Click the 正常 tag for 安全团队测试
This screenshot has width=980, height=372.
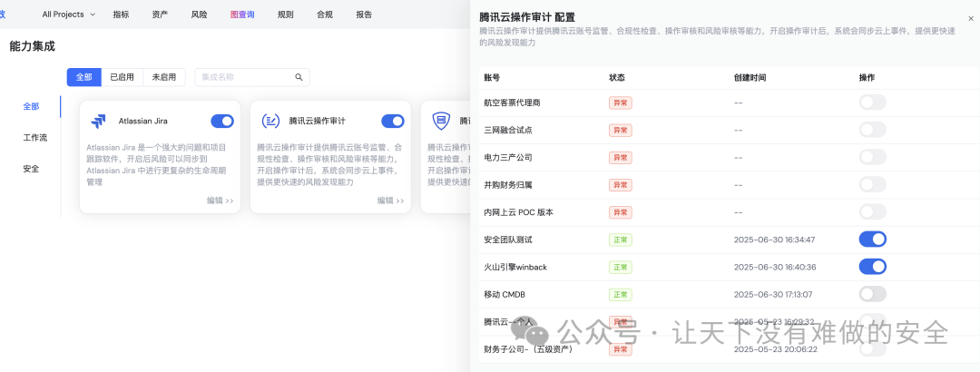click(621, 240)
